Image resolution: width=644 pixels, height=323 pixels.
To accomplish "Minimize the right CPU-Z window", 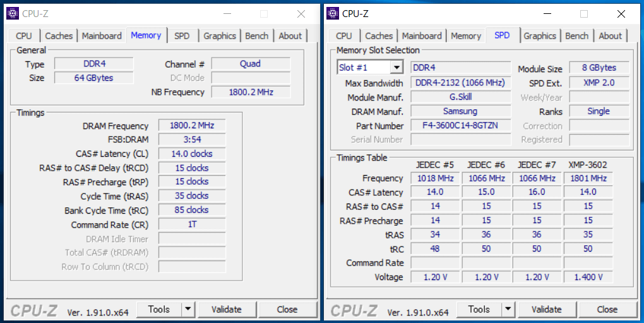I will [x=547, y=13].
